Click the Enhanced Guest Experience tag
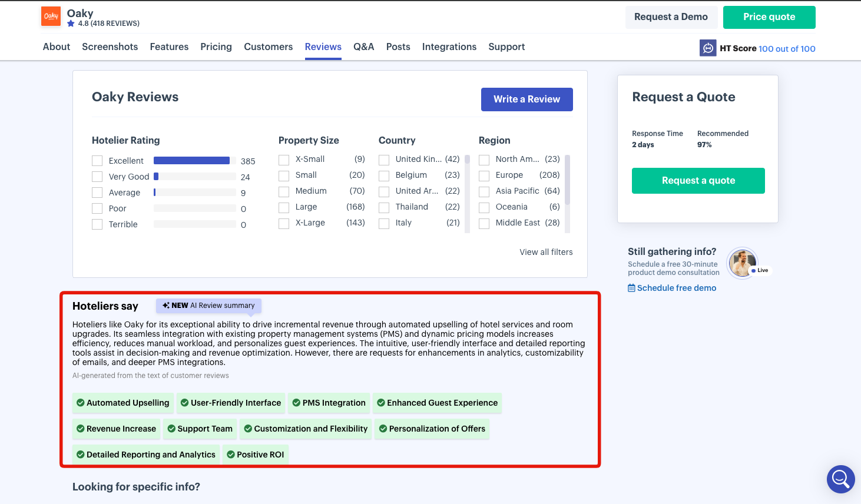861x504 pixels. [438, 403]
